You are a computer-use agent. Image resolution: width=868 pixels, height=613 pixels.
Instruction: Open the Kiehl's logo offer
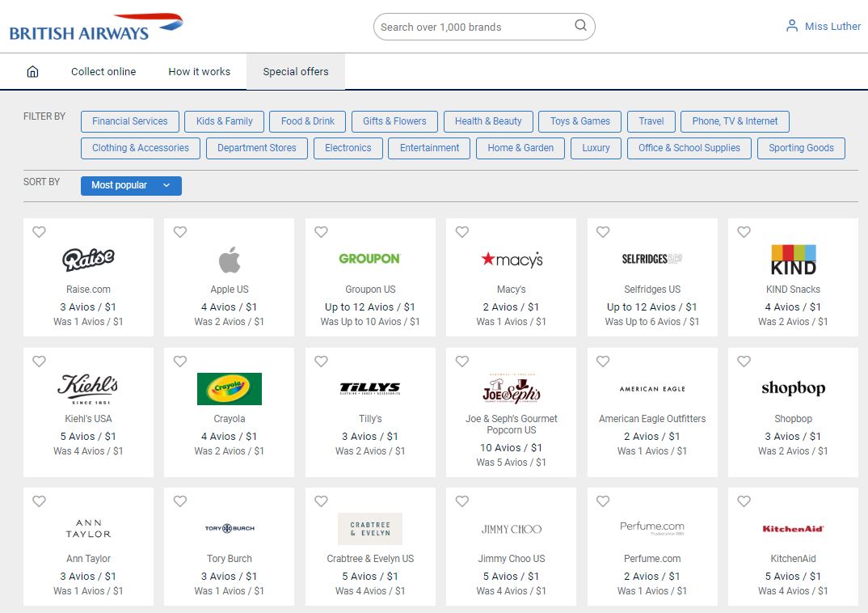[x=88, y=389]
